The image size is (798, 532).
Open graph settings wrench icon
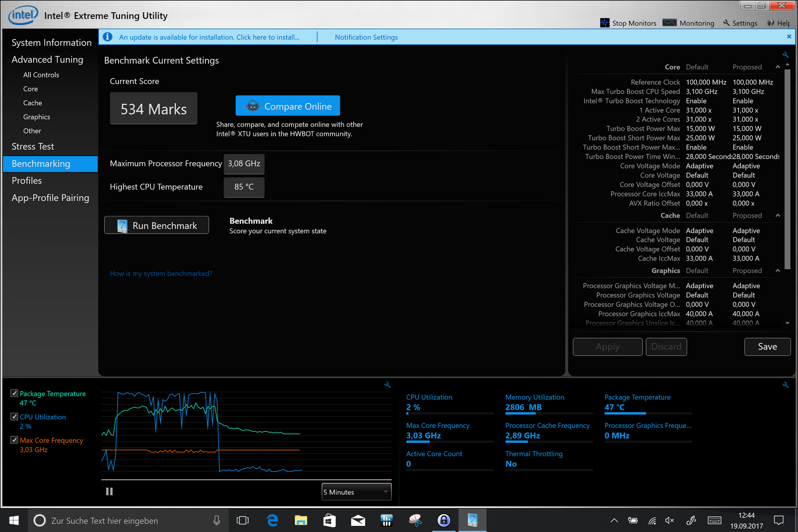pyautogui.click(x=387, y=385)
